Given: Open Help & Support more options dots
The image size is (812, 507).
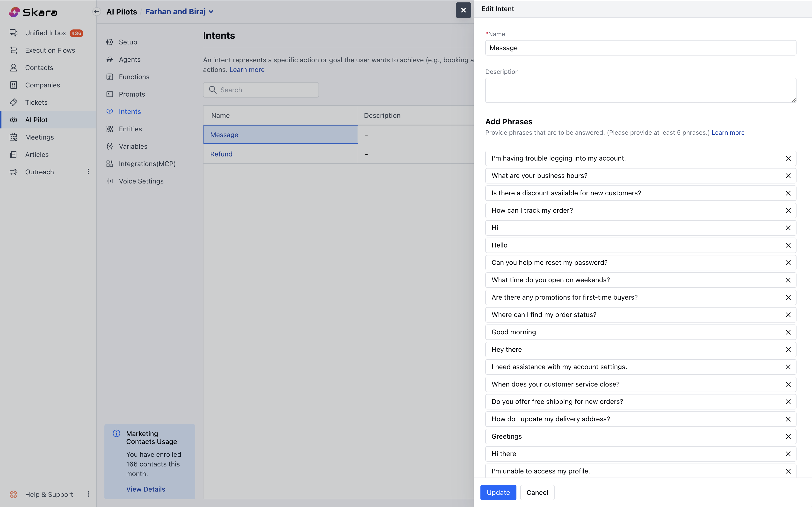Looking at the screenshot, I should point(88,494).
